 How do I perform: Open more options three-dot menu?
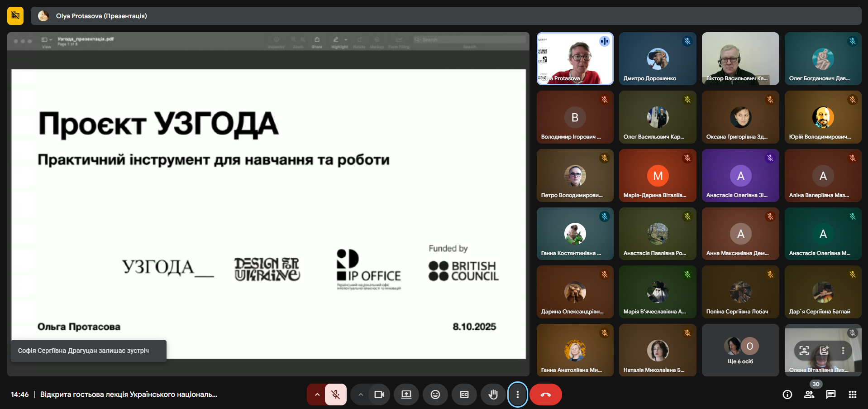click(x=517, y=395)
